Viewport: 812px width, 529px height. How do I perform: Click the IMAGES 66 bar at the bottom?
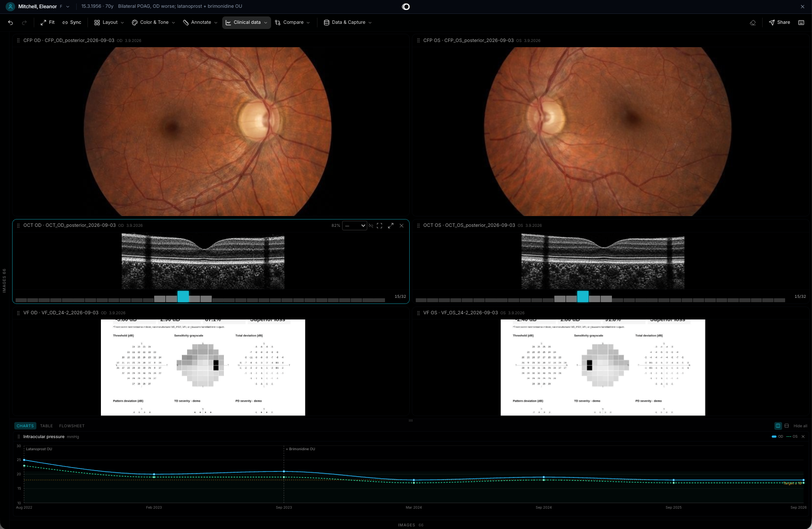pyautogui.click(x=411, y=525)
